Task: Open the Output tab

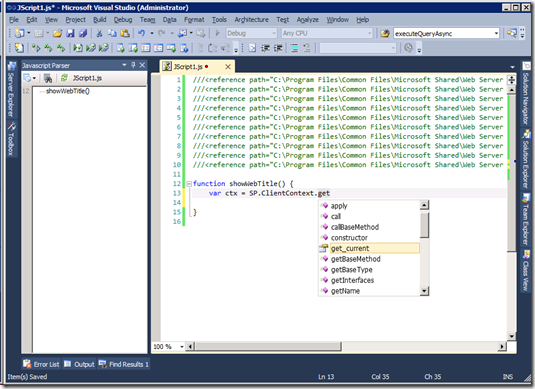Action: click(x=79, y=364)
